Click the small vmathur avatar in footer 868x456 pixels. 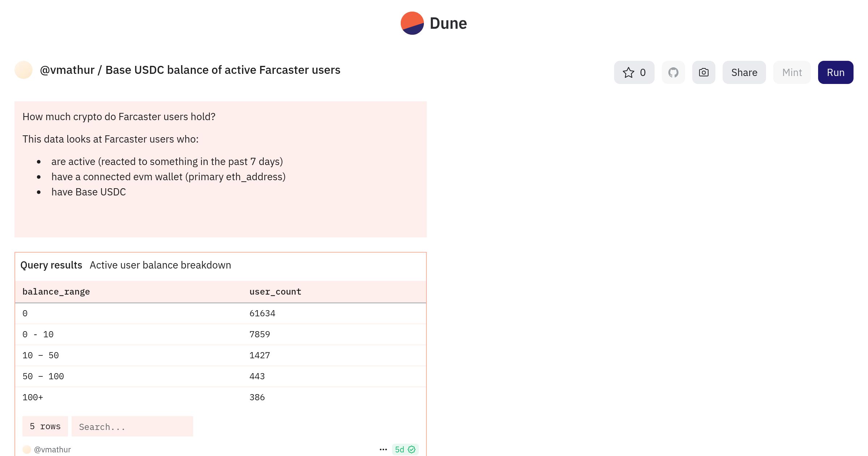coord(27,449)
